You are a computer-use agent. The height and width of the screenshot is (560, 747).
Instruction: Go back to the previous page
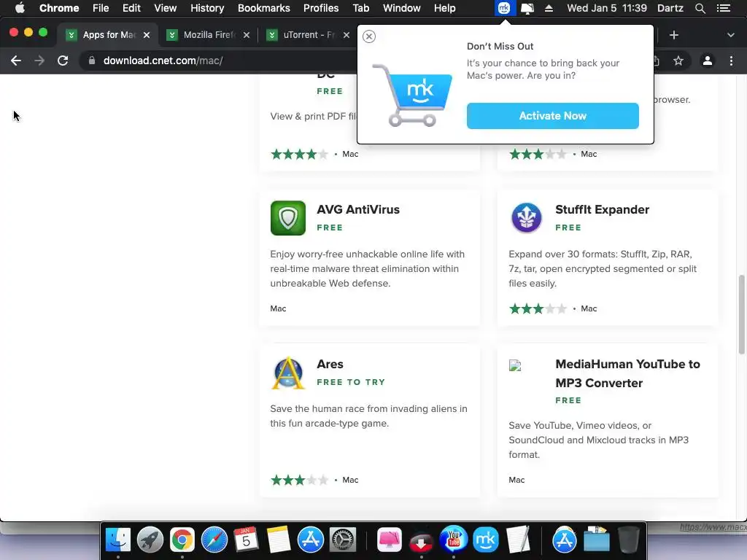tap(16, 61)
